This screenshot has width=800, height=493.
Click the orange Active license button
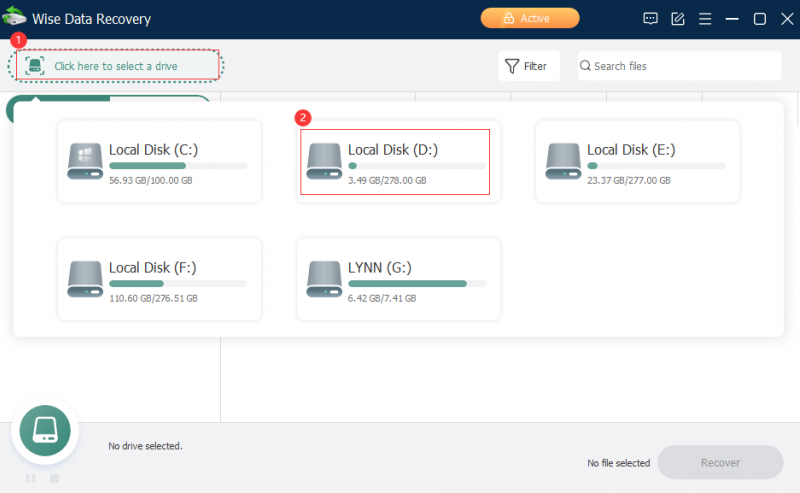[x=530, y=18]
